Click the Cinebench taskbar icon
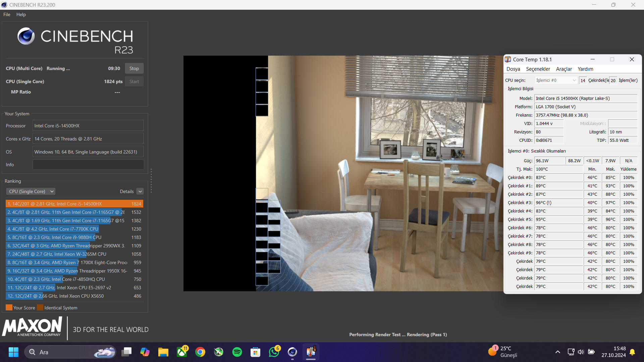The image size is (644, 362). [x=292, y=352]
